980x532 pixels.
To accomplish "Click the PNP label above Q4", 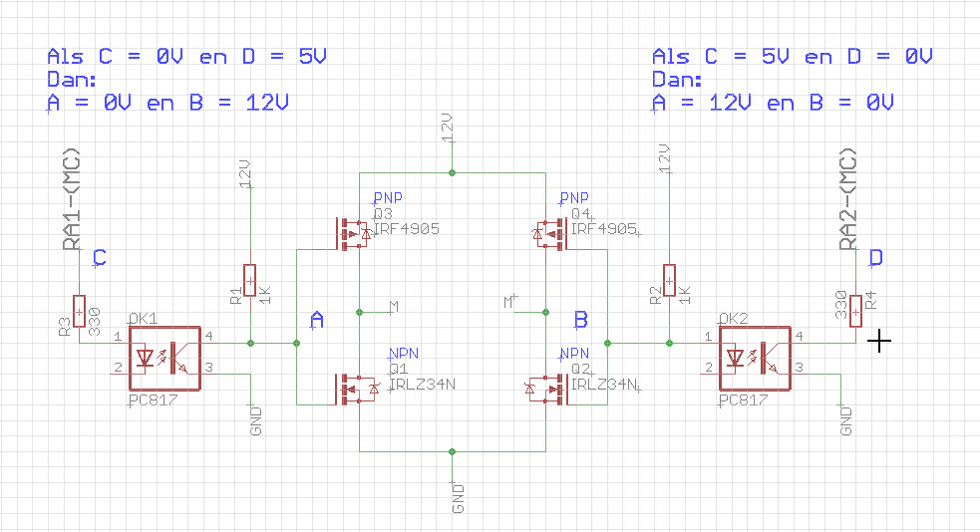I will coord(574,198).
